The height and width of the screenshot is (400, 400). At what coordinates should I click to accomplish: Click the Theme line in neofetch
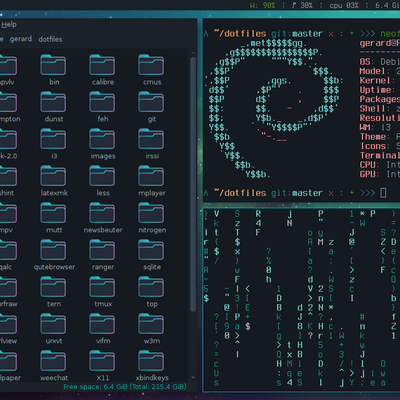pos(380,137)
